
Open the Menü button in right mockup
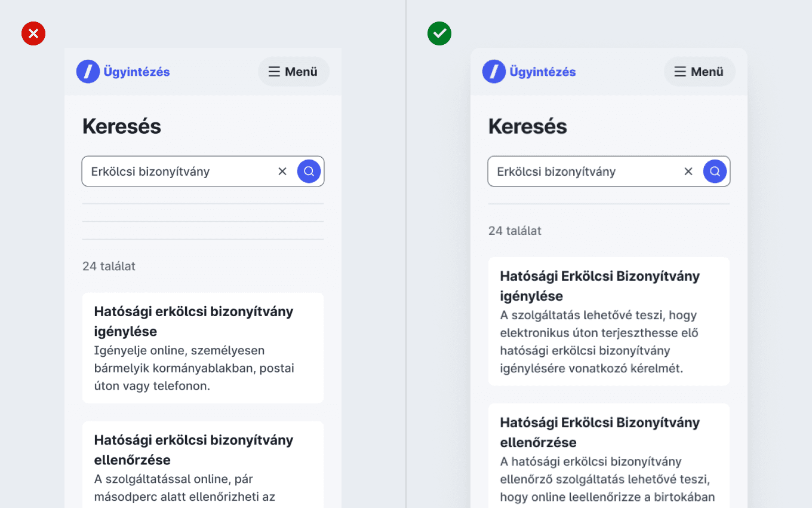click(x=700, y=72)
